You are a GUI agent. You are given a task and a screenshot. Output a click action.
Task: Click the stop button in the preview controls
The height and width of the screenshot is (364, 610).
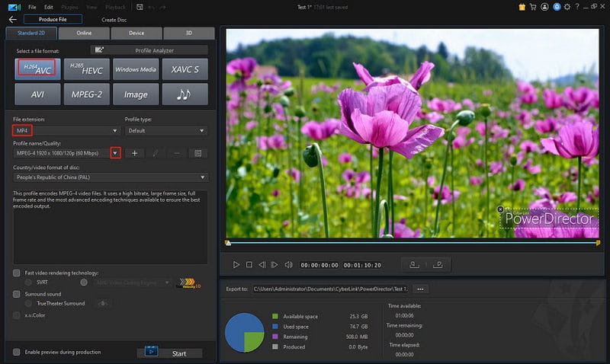pyautogui.click(x=249, y=265)
